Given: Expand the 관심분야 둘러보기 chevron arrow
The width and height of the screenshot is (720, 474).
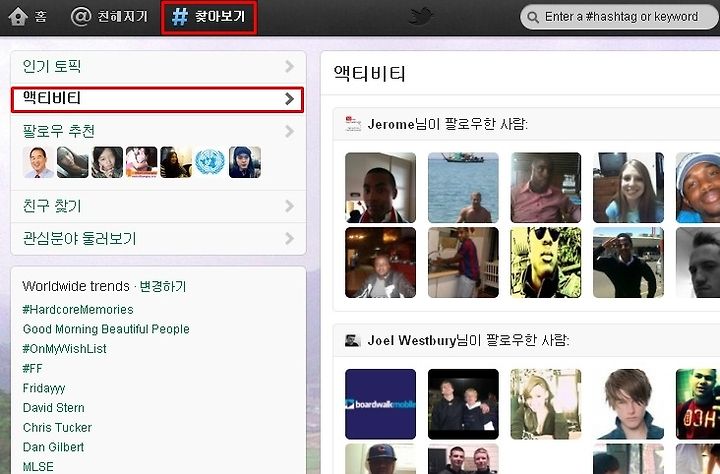Looking at the screenshot, I should click(289, 239).
